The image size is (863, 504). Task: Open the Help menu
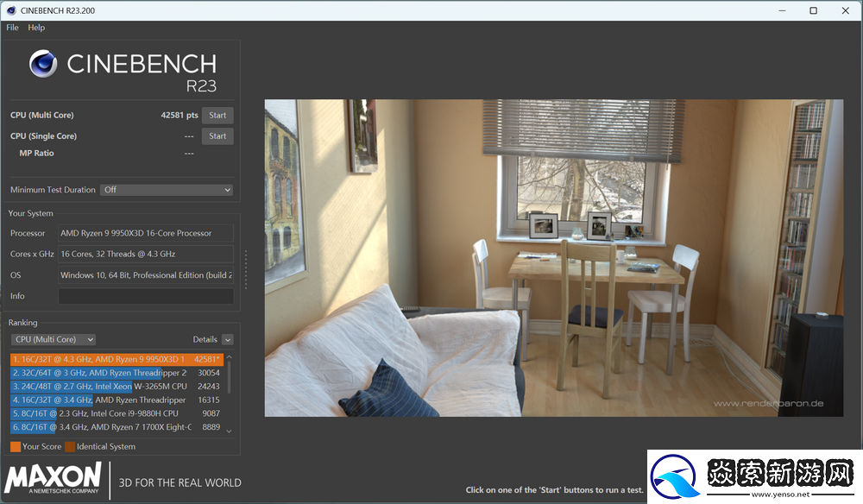pos(36,28)
